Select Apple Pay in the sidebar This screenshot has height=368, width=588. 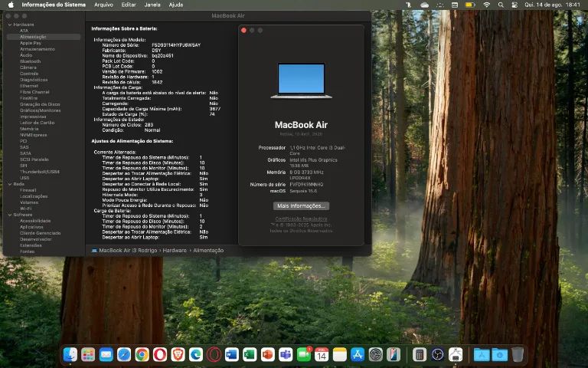point(31,43)
